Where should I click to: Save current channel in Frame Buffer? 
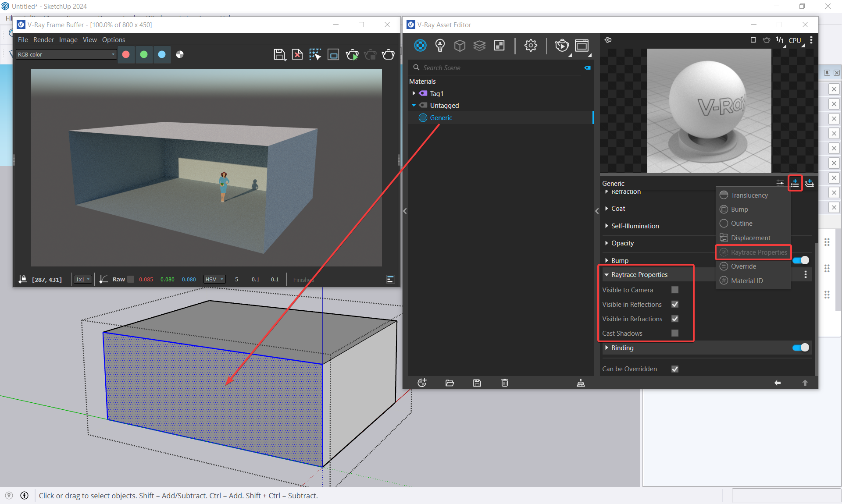pyautogui.click(x=279, y=54)
